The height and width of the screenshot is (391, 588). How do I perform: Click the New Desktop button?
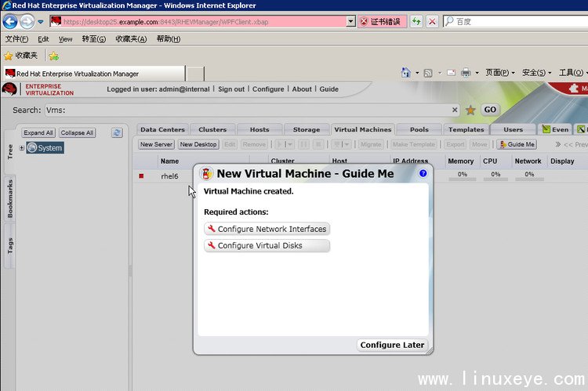(198, 144)
